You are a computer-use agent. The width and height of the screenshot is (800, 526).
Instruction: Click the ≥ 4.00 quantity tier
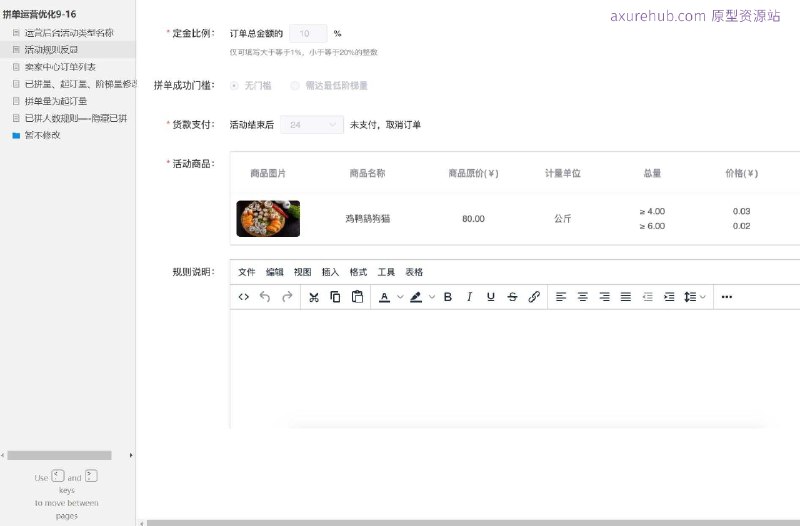tap(652, 211)
